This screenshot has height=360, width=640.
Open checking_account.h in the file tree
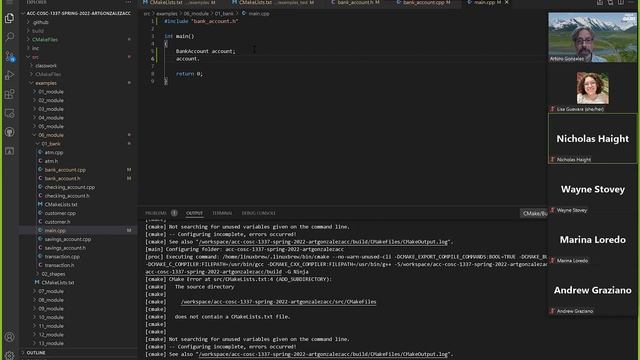pos(67,196)
